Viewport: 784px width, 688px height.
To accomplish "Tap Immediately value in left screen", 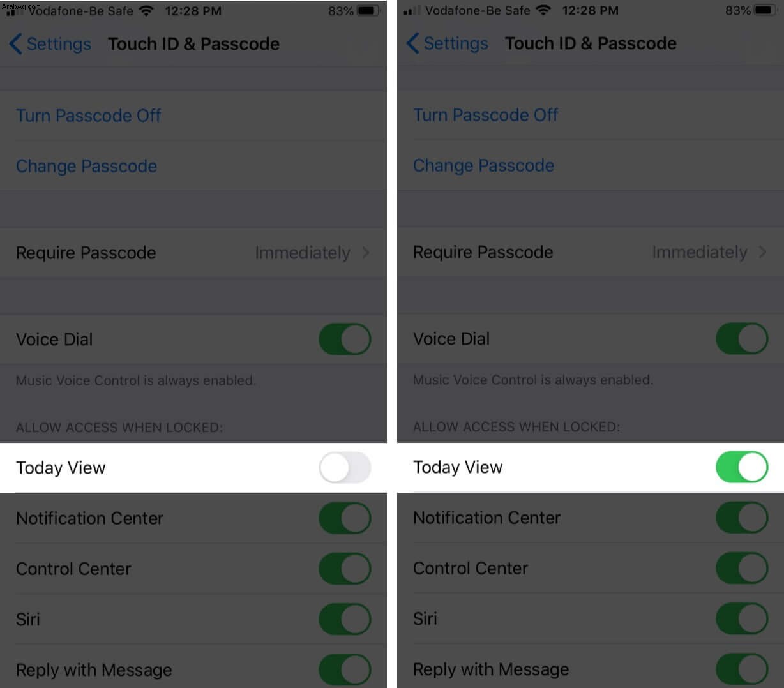I will point(303,253).
